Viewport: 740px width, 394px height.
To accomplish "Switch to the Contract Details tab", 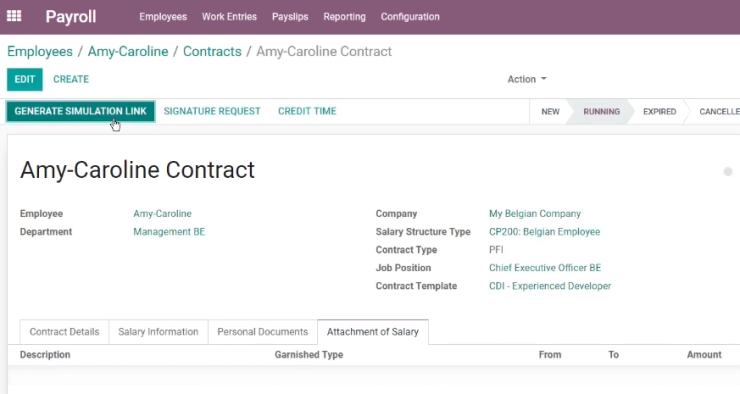I will 64,332.
